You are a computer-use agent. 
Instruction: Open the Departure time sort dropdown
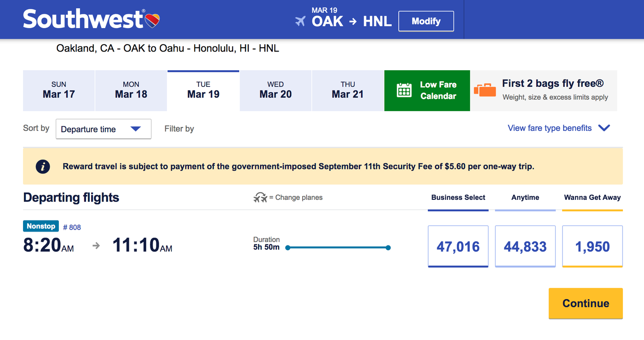tap(103, 129)
